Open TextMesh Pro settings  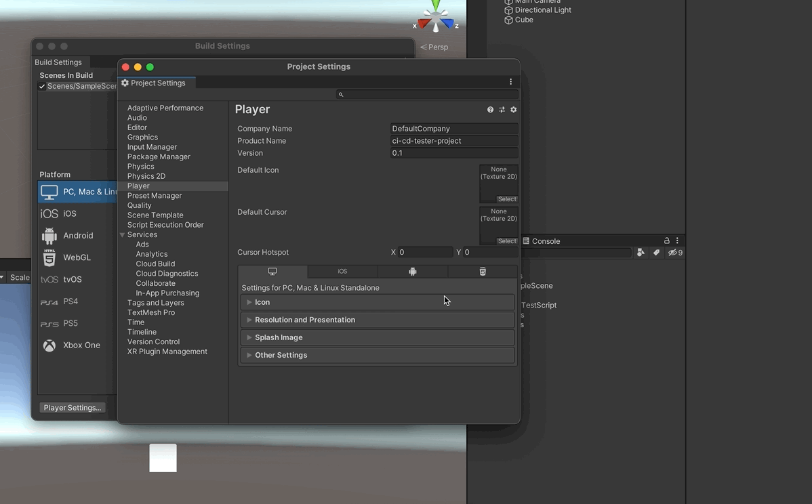coord(151,312)
